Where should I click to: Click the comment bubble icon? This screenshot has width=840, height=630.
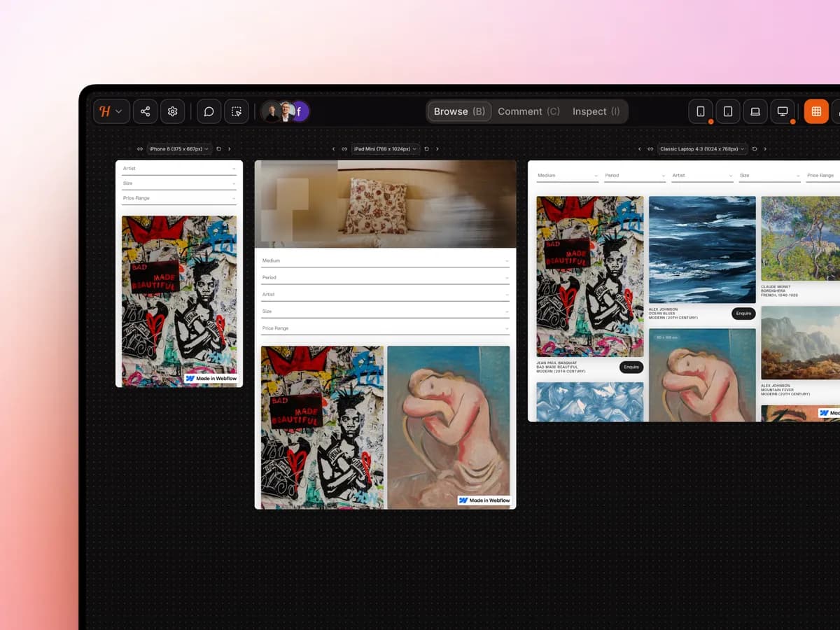click(209, 111)
